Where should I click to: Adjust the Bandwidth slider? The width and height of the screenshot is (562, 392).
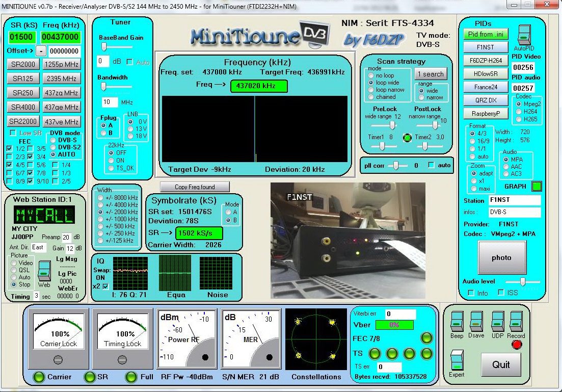click(x=103, y=87)
